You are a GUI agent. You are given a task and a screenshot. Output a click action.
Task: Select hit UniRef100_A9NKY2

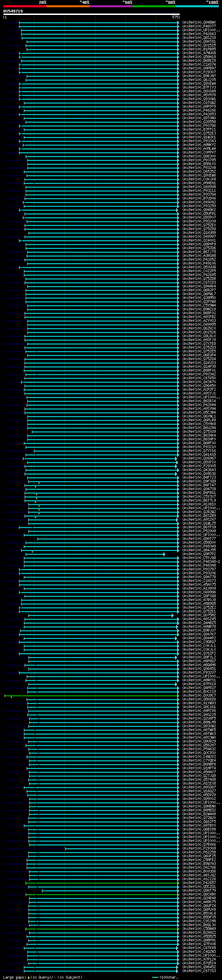click(x=199, y=145)
